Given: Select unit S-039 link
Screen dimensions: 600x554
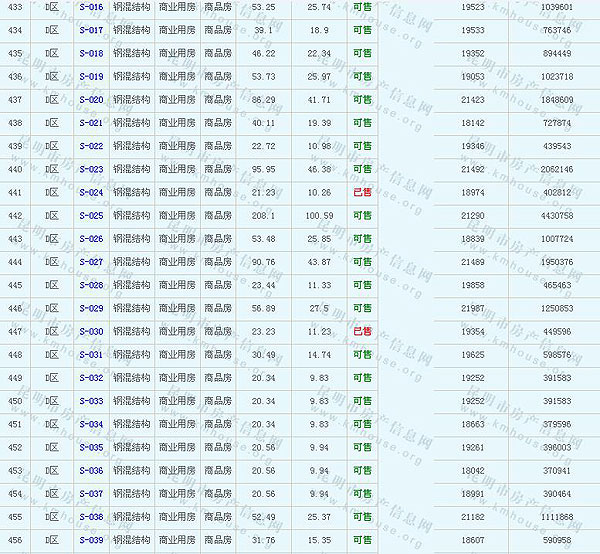Looking at the screenshot, I should 90,540.
